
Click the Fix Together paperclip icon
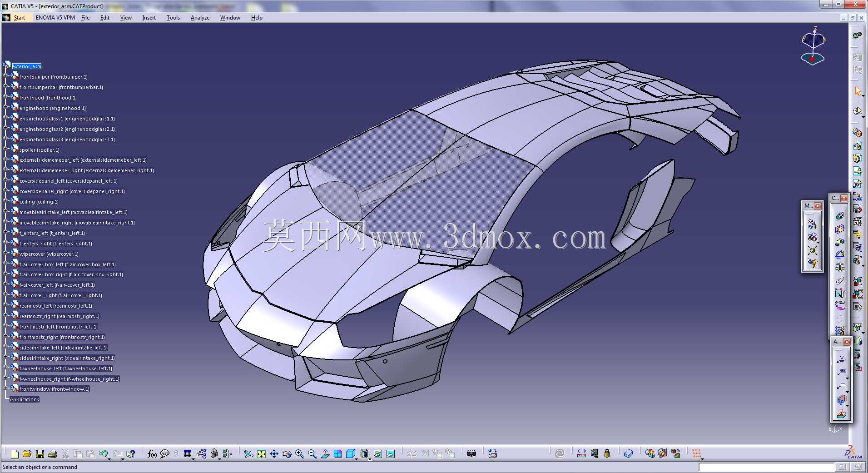point(840,280)
